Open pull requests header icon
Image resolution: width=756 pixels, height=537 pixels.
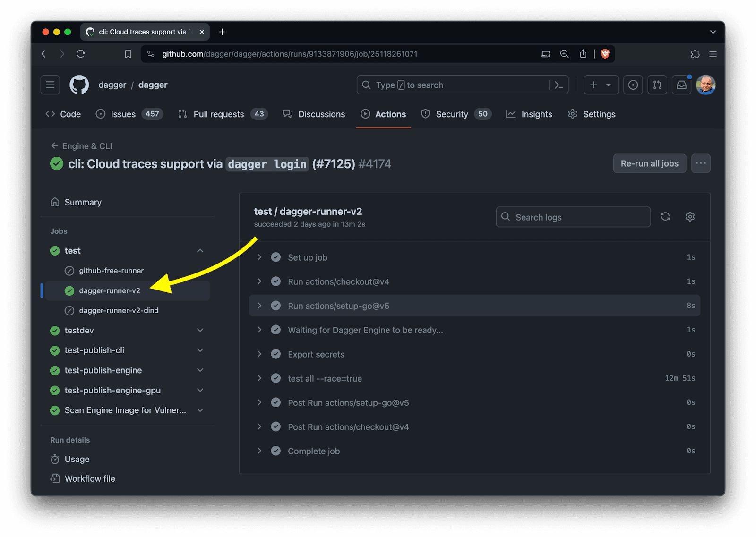(657, 85)
